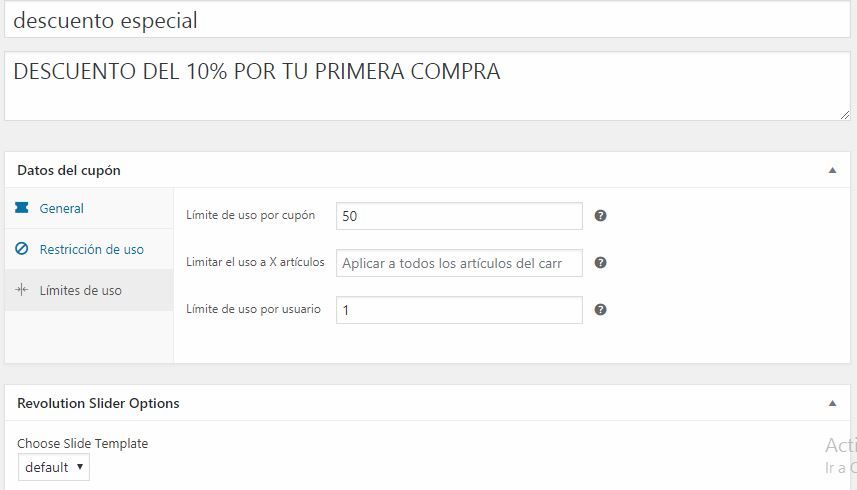Image resolution: width=857 pixels, height=490 pixels.
Task: Click the Datos del cupón panel heading
Action: point(69,170)
